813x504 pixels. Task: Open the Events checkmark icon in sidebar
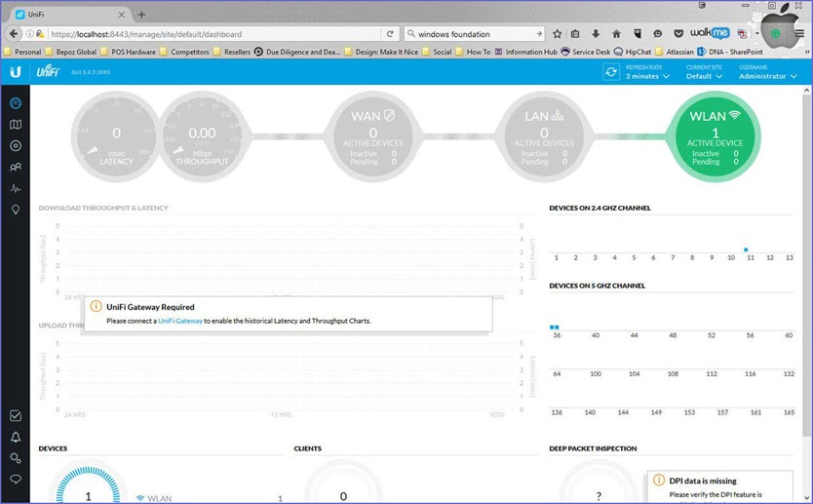[16, 416]
